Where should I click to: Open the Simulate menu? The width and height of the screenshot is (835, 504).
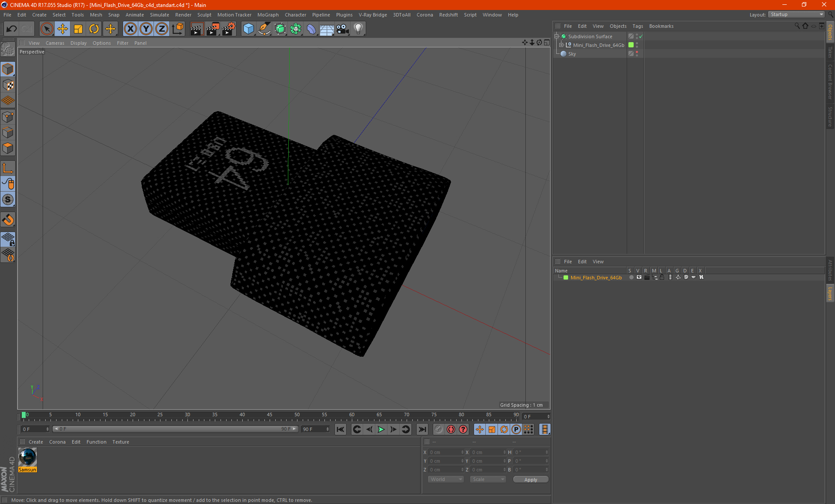pyautogui.click(x=160, y=15)
